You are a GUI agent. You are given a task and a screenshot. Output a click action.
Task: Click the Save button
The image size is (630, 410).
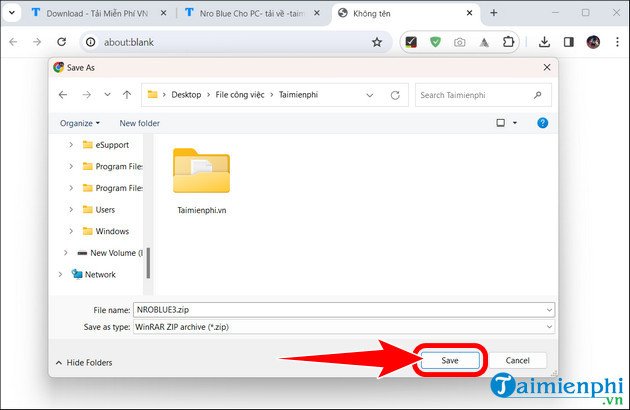point(451,360)
